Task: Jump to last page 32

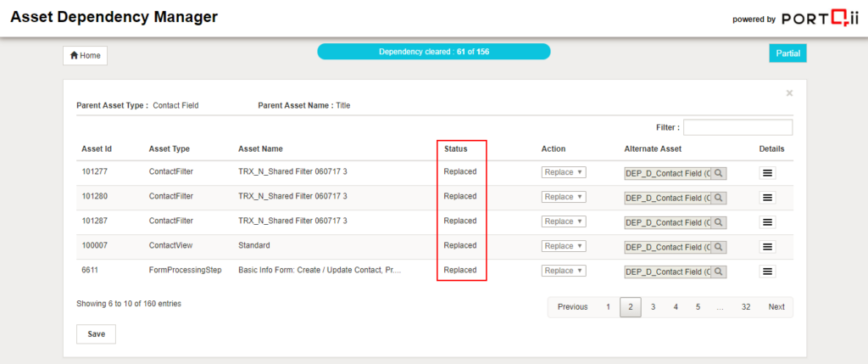Action: coord(745,307)
